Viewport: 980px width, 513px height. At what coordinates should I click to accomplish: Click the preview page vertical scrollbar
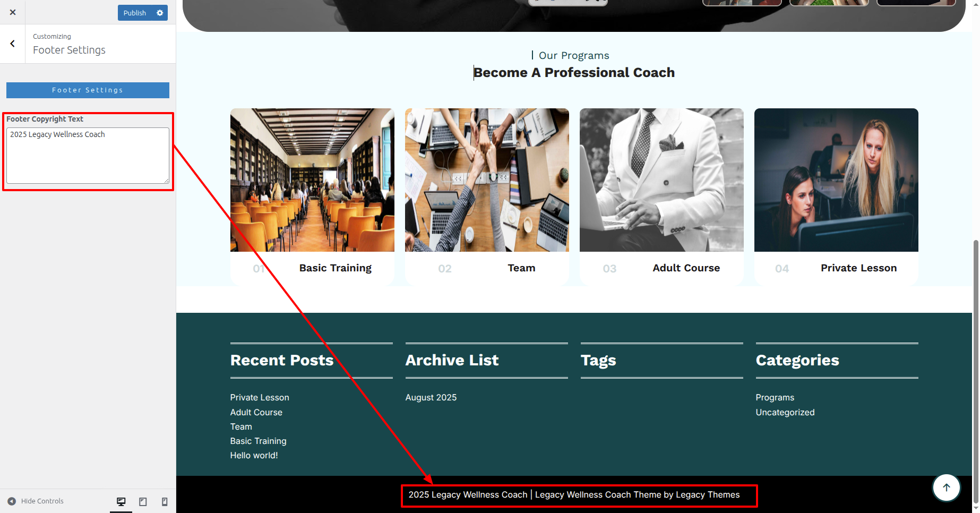pos(976,372)
